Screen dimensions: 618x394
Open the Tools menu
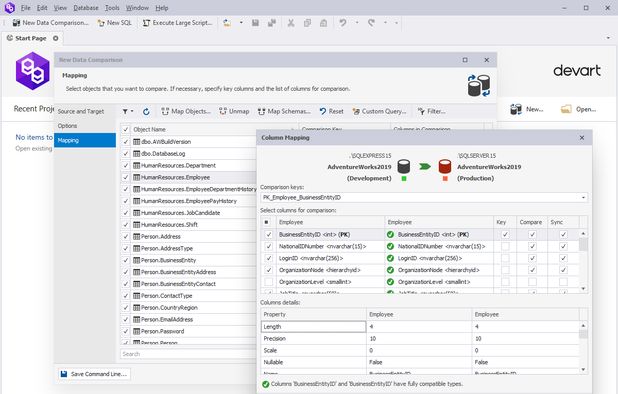tap(112, 8)
